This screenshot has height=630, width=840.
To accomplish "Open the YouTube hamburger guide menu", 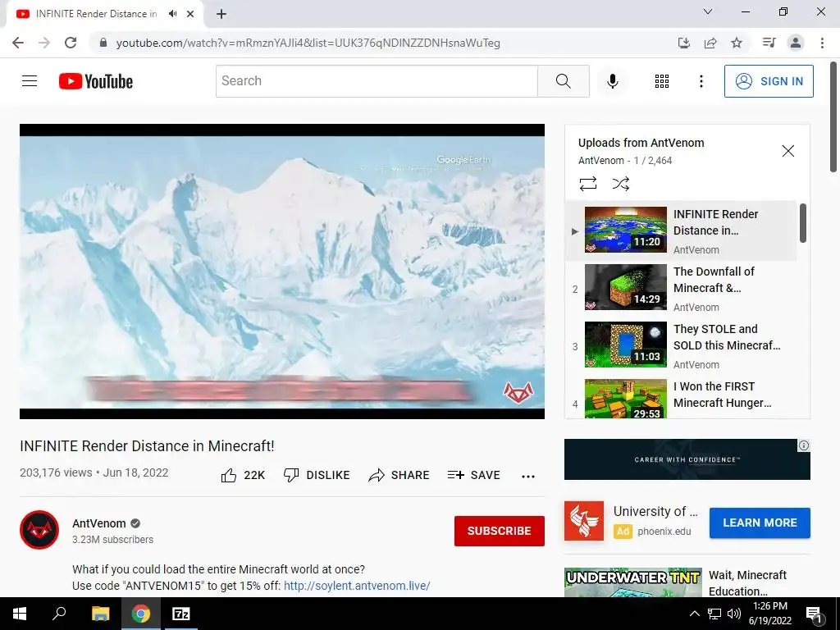I will [30, 81].
